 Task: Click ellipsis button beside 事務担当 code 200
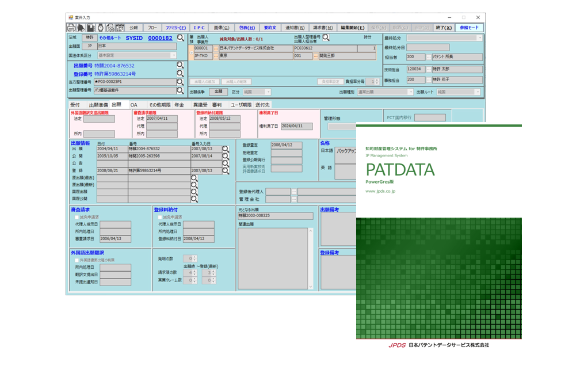429,80
